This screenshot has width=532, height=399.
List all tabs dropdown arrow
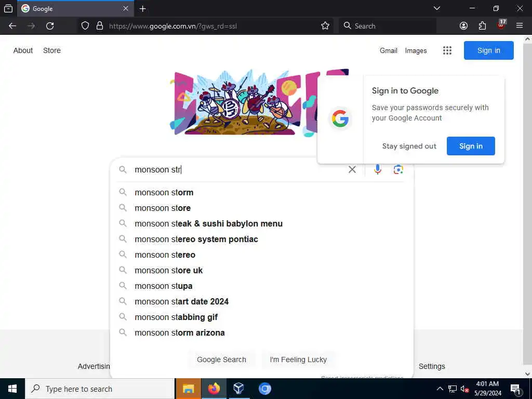click(437, 8)
